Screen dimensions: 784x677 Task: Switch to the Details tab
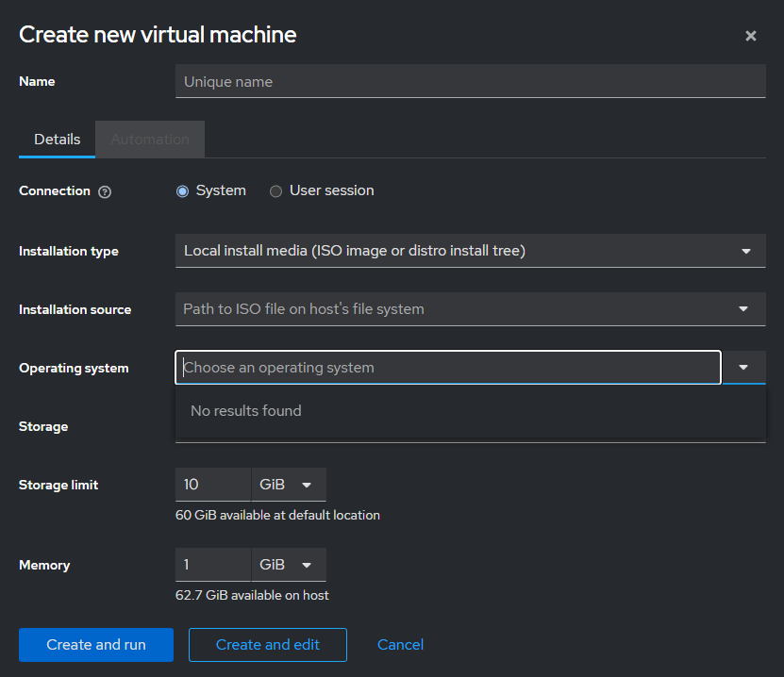coord(56,139)
